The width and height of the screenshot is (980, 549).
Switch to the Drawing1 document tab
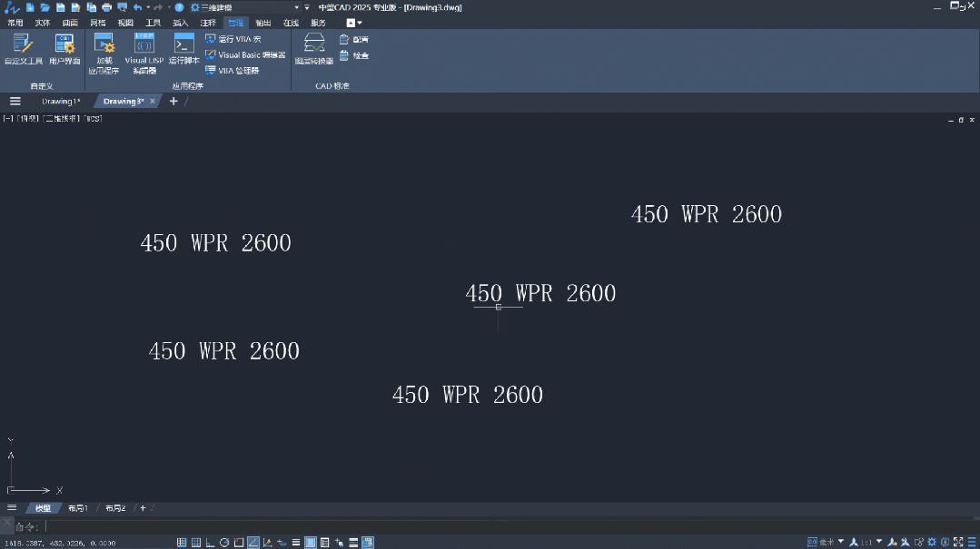(61, 102)
